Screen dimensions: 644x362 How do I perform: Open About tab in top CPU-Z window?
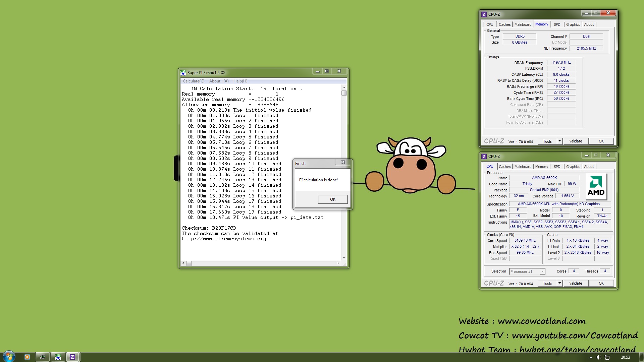tap(589, 24)
